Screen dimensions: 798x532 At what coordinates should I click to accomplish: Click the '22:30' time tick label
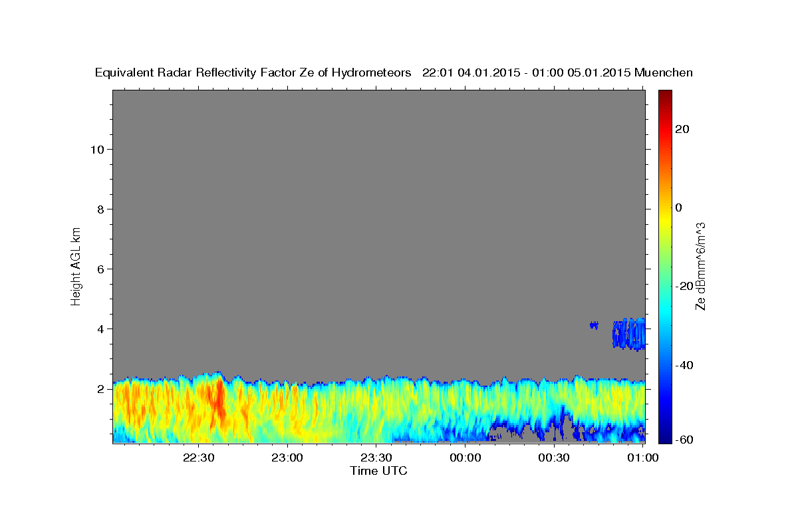click(199, 458)
